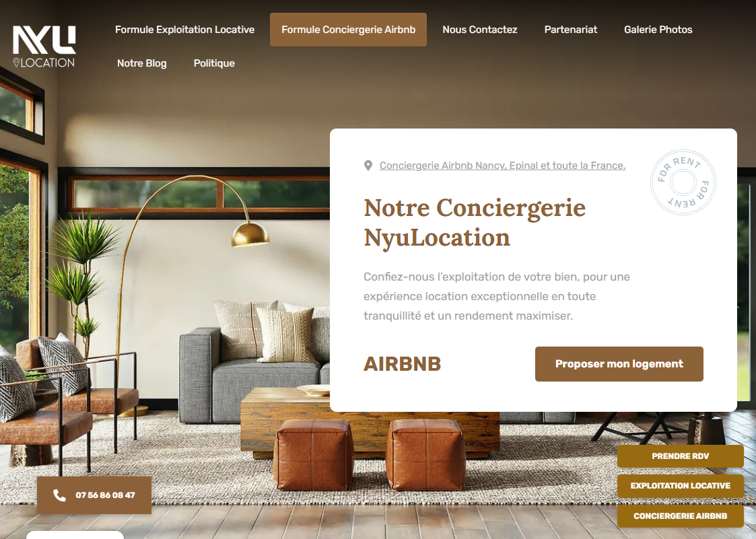The height and width of the screenshot is (539, 756).
Task: Click the map pin icon beside Conciergerie link
Action: 368,166
